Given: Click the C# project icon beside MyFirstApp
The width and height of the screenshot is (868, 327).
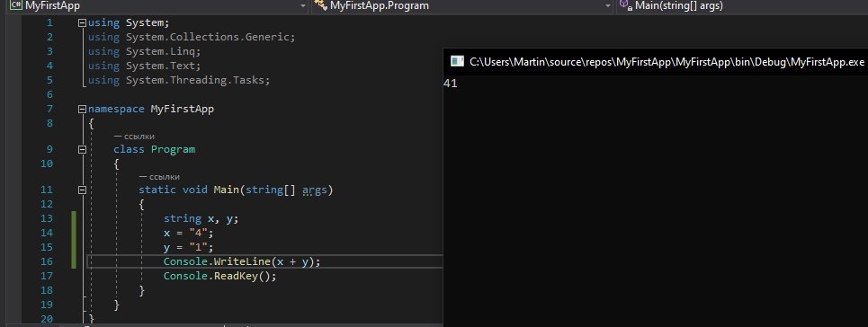Looking at the screenshot, I should pos(15,6).
